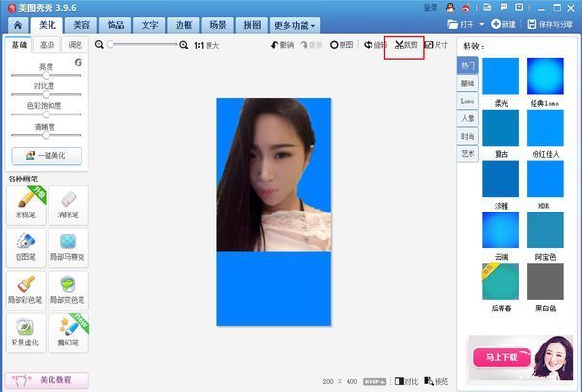
Task: Click the 旋转 rotate tool
Action: click(x=374, y=45)
